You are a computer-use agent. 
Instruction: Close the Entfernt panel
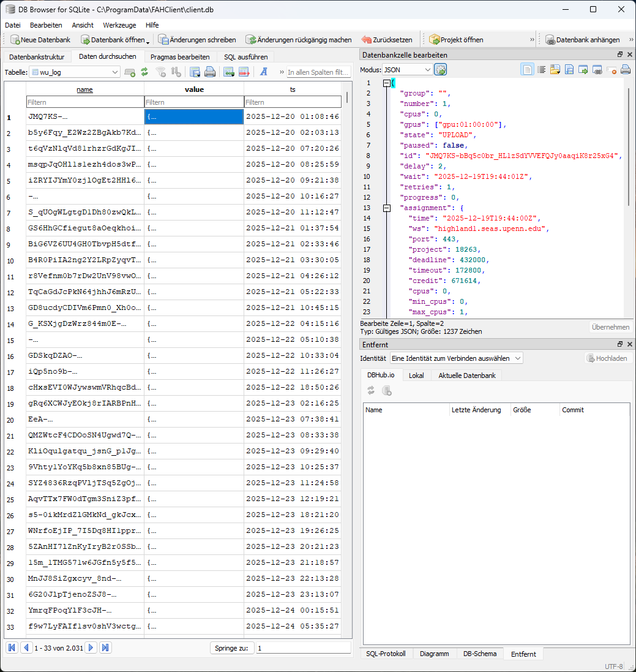(630, 344)
